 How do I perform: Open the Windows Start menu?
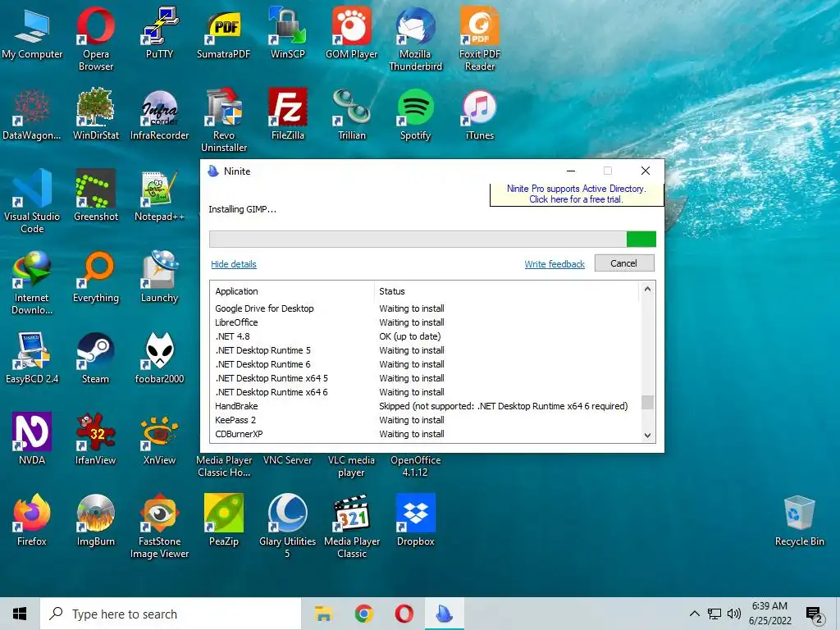pyautogui.click(x=20, y=614)
